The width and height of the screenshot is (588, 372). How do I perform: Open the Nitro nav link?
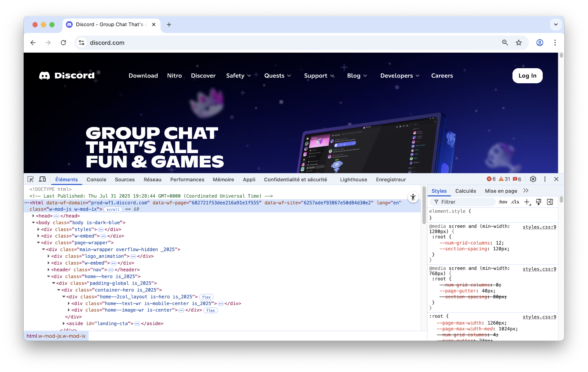pyautogui.click(x=174, y=76)
